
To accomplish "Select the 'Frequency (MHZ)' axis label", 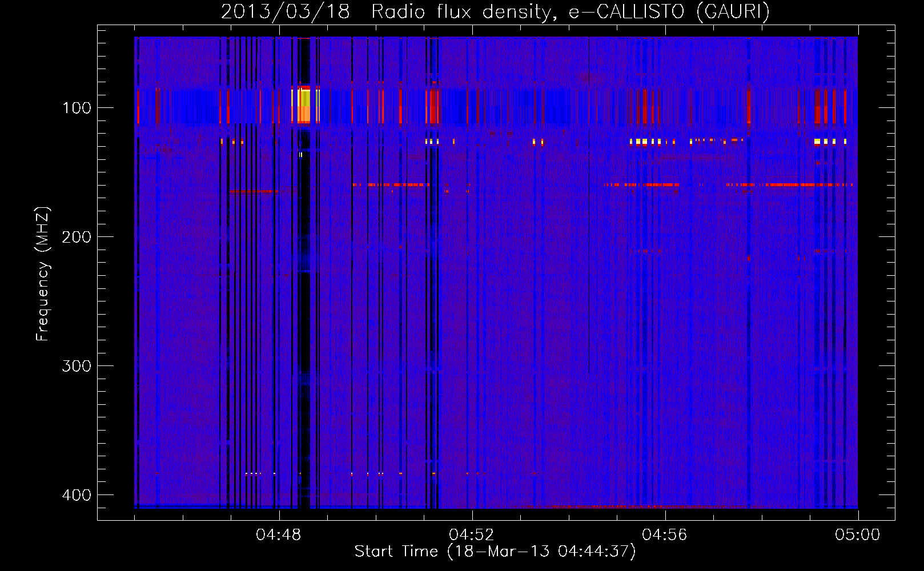I will pyautogui.click(x=43, y=274).
